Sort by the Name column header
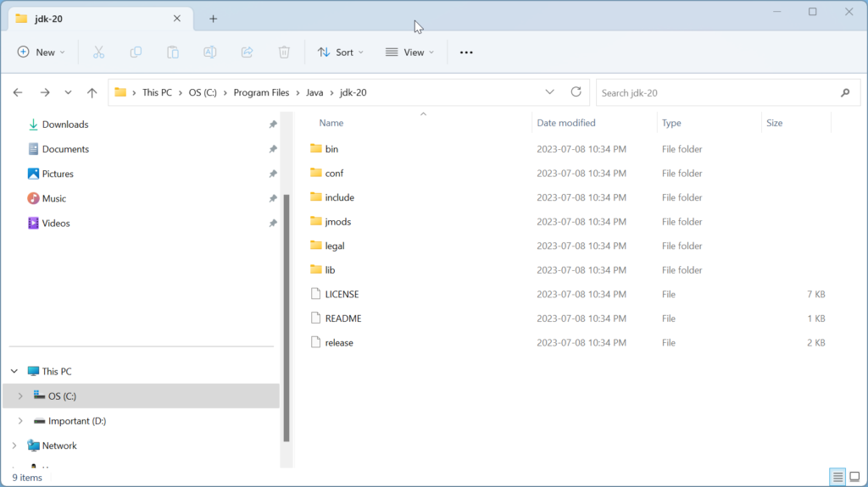 click(x=331, y=123)
